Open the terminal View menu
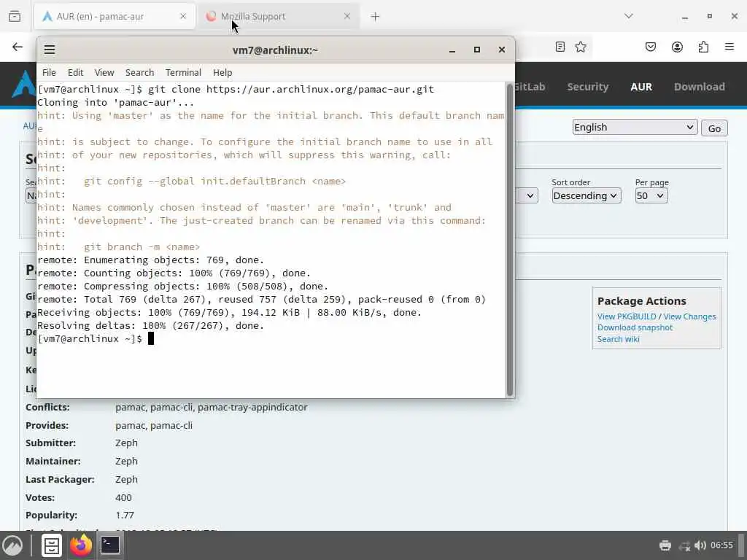Screen dimensions: 747x560 pyautogui.click(x=104, y=72)
